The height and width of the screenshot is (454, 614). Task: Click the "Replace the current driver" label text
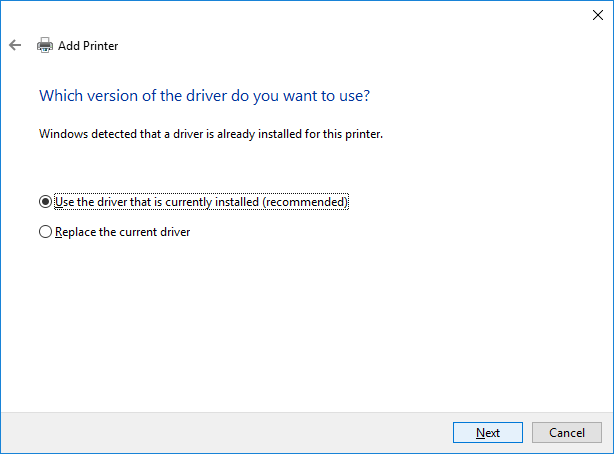click(x=122, y=232)
